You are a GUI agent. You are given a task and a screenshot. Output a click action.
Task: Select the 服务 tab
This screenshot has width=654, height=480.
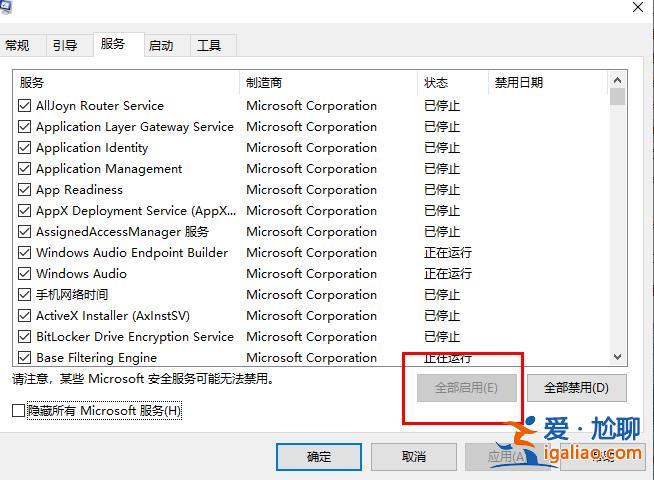pyautogui.click(x=118, y=44)
